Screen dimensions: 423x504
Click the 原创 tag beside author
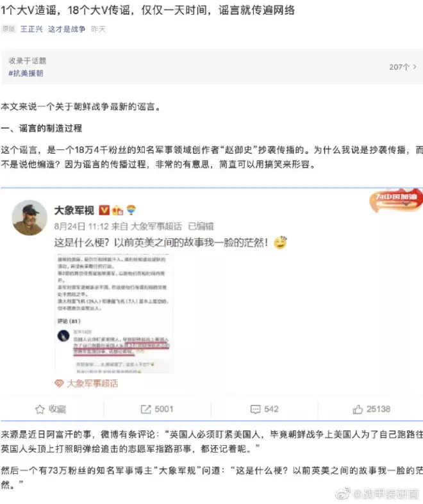(x=9, y=29)
